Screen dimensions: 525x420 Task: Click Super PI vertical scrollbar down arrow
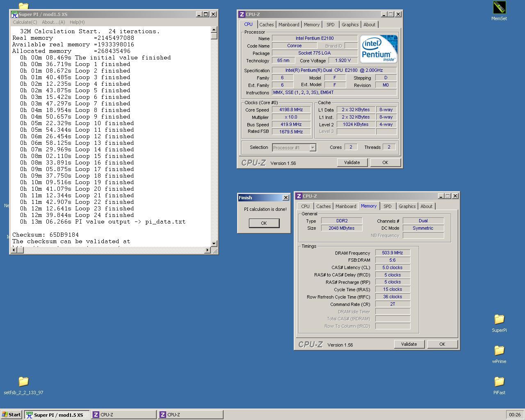(x=214, y=244)
